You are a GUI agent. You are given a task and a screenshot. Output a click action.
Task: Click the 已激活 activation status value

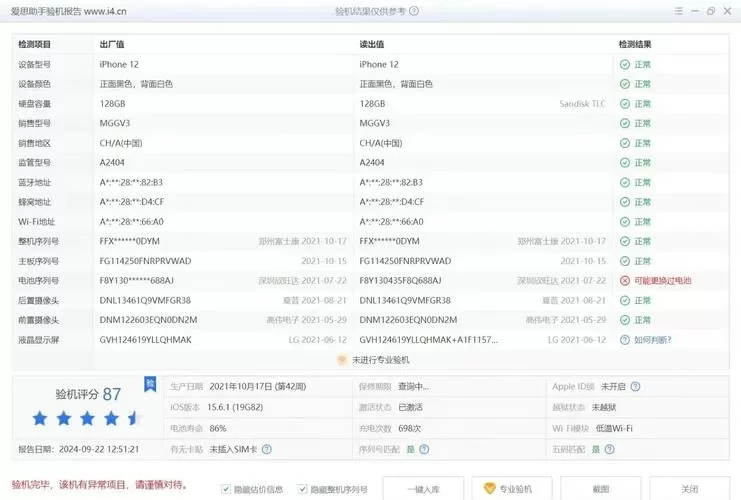[x=410, y=407]
